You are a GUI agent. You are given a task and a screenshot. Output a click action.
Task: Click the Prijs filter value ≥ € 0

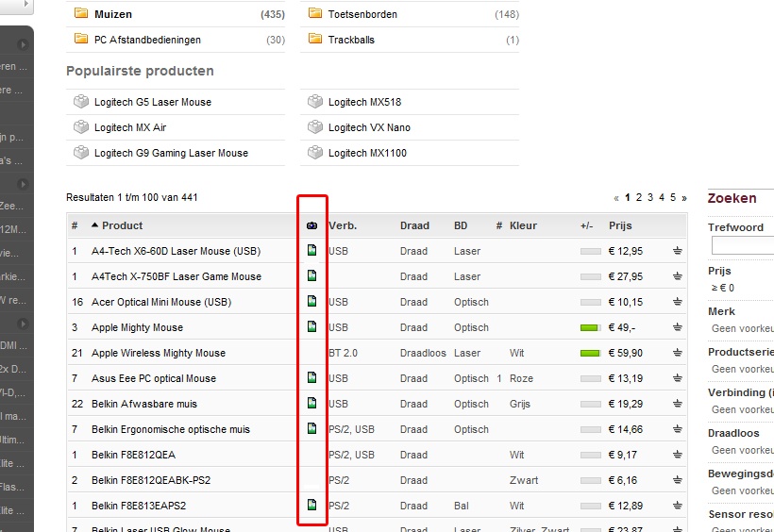(723, 288)
